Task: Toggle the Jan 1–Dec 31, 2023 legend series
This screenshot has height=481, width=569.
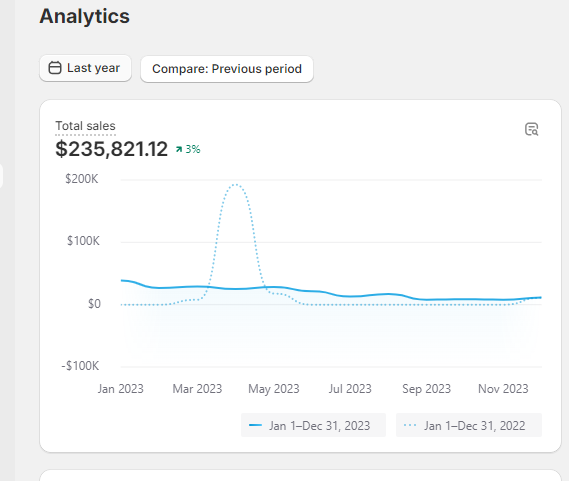Action: click(313, 425)
